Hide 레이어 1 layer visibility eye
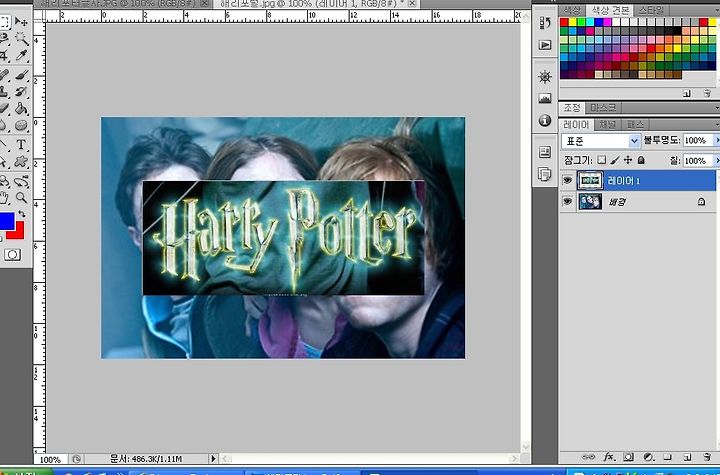This screenshot has height=475, width=720. point(568,181)
